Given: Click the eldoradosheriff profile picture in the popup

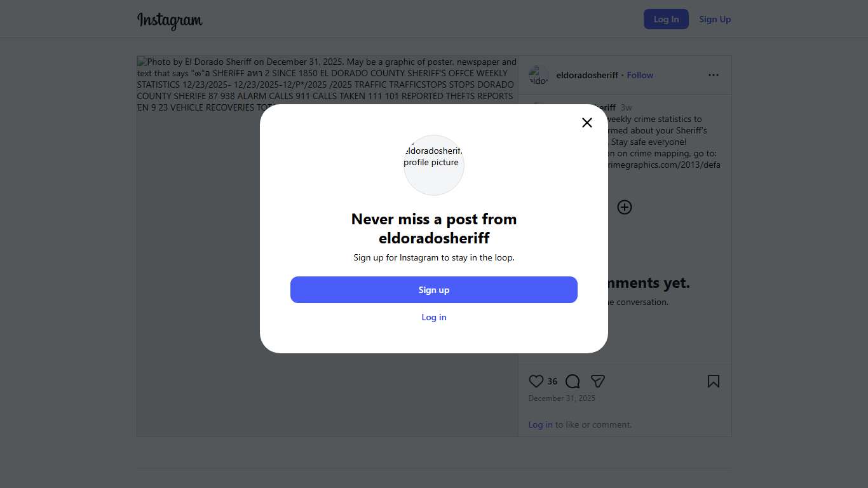Looking at the screenshot, I should click(x=434, y=165).
